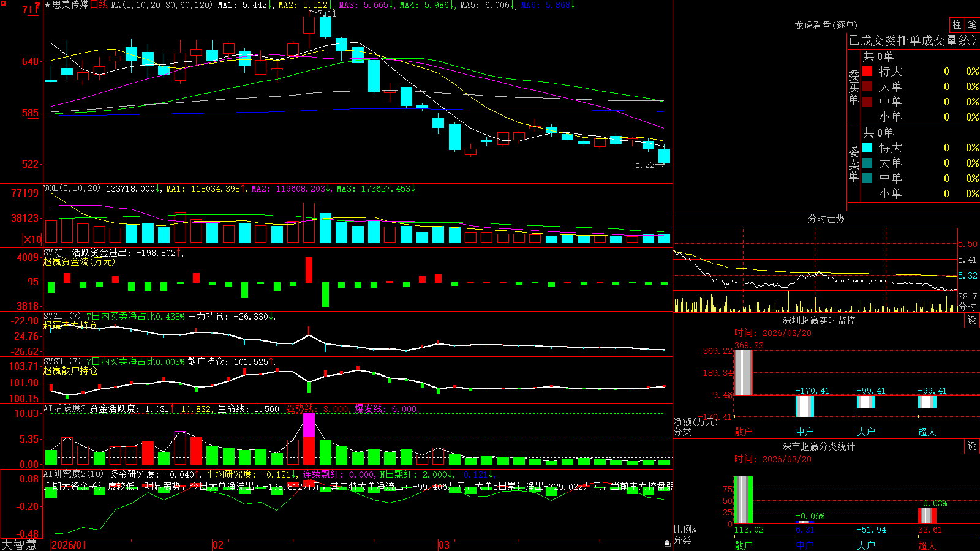Click the 大户 label in 深圳超赢实时监控
Image resolution: width=980 pixels, height=551 pixels.
click(x=865, y=432)
